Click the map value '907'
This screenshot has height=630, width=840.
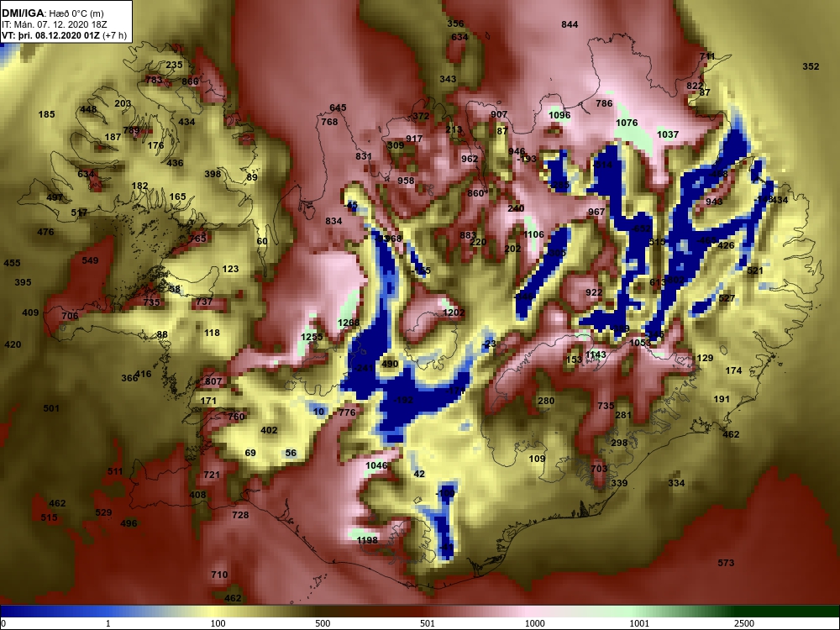[499, 114]
